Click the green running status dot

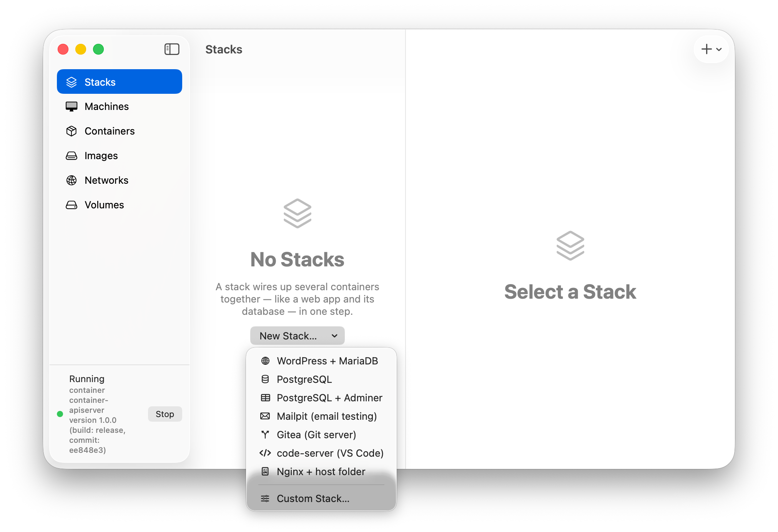point(60,414)
